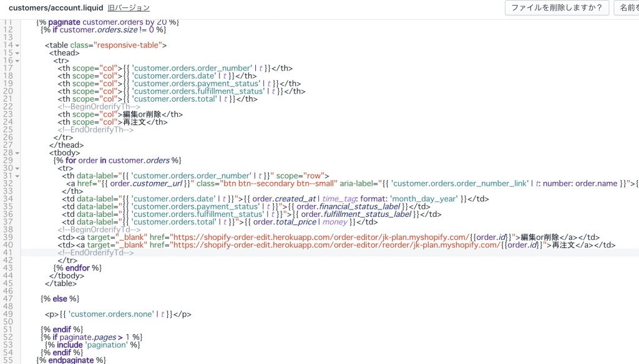Click the closing </table> tag on line 45
Image resolution: width=639 pixels, height=364 pixels.
coord(61,284)
